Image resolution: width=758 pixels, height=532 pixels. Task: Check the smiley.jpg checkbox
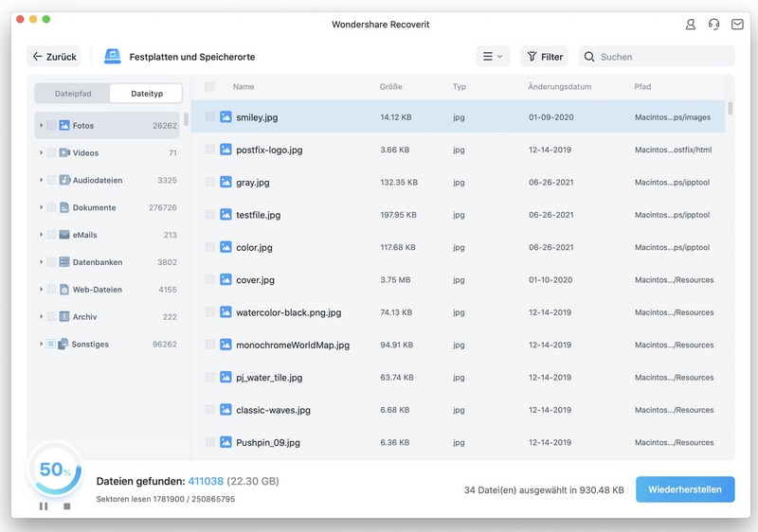209,116
